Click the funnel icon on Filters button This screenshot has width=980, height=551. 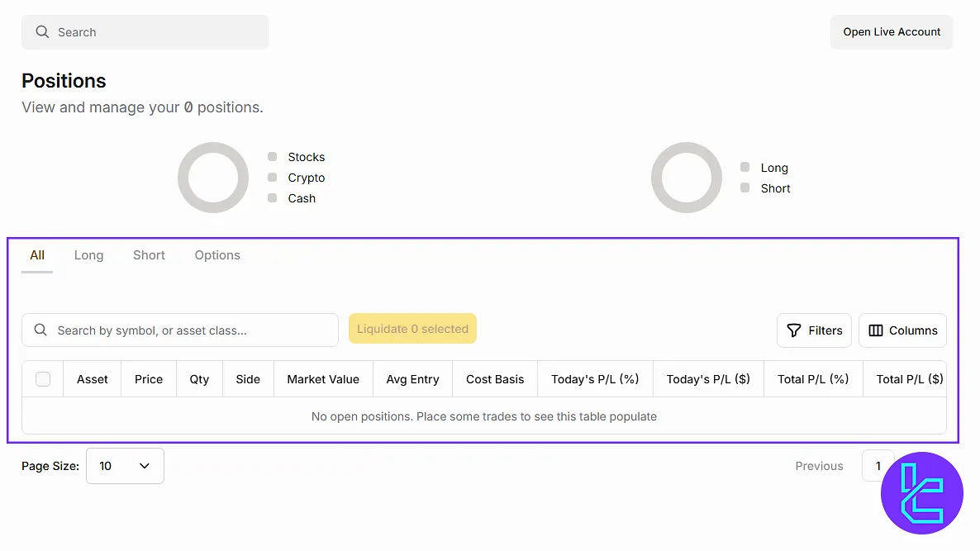click(794, 330)
